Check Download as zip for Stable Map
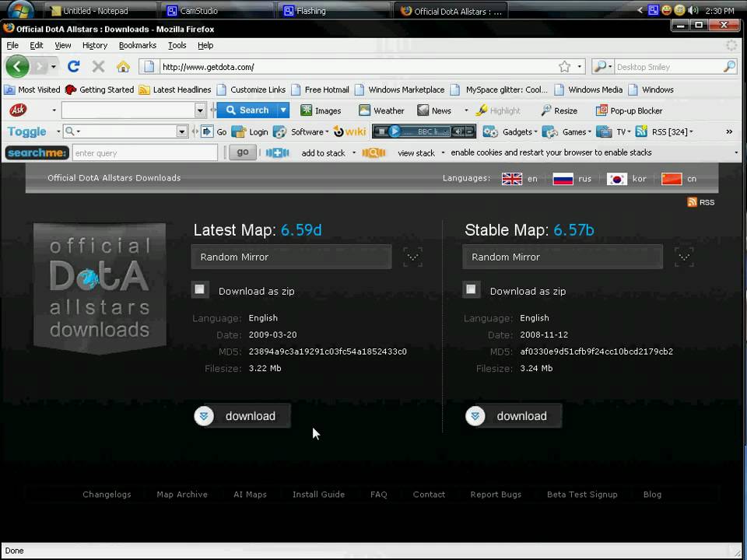The height and width of the screenshot is (560, 747). point(471,289)
